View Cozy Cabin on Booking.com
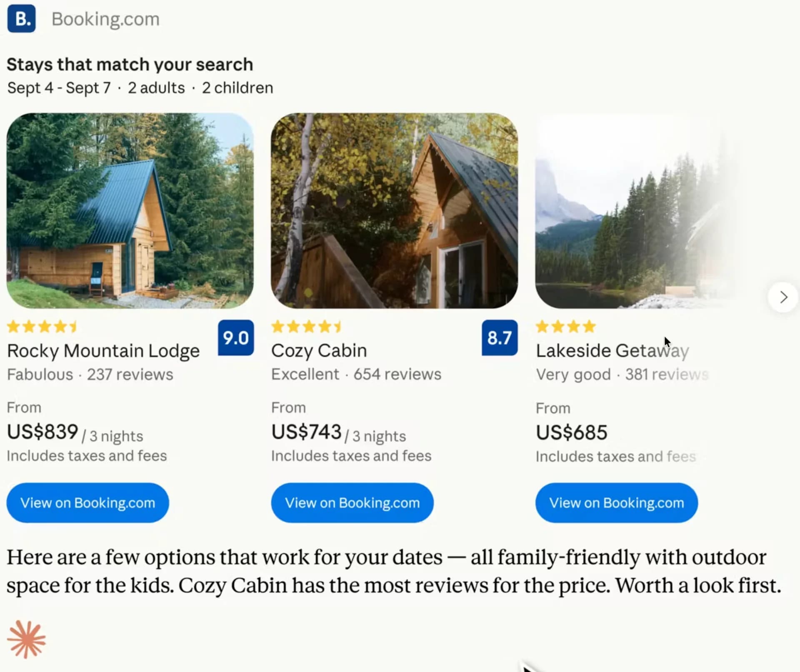The height and width of the screenshot is (672, 800). (x=352, y=503)
